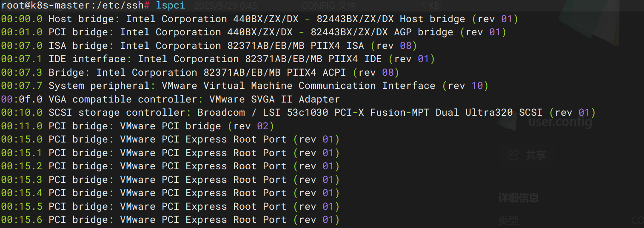
Task: Click the '00:15.5' PCI Express Root Port line
Action: pos(170,206)
